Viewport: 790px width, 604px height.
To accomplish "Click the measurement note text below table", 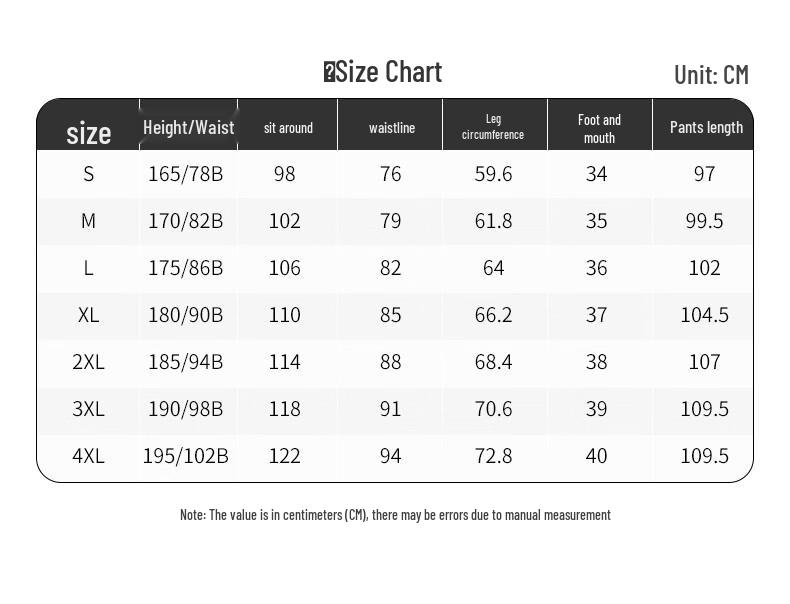I will pyautogui.click(x=395, y=515).
